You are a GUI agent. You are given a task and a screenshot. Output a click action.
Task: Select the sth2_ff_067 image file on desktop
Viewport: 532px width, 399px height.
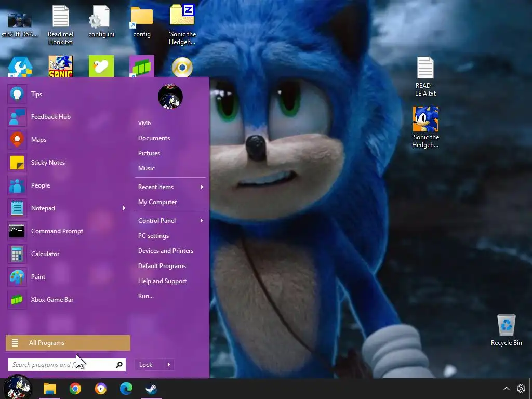tap(20, 24)
